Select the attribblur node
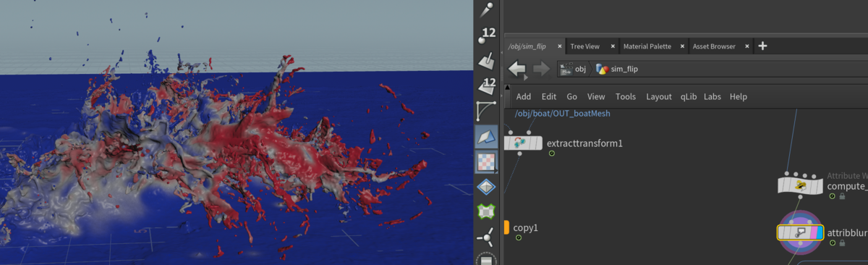Viewport: 868px width, 265px height. coord(800,232)
